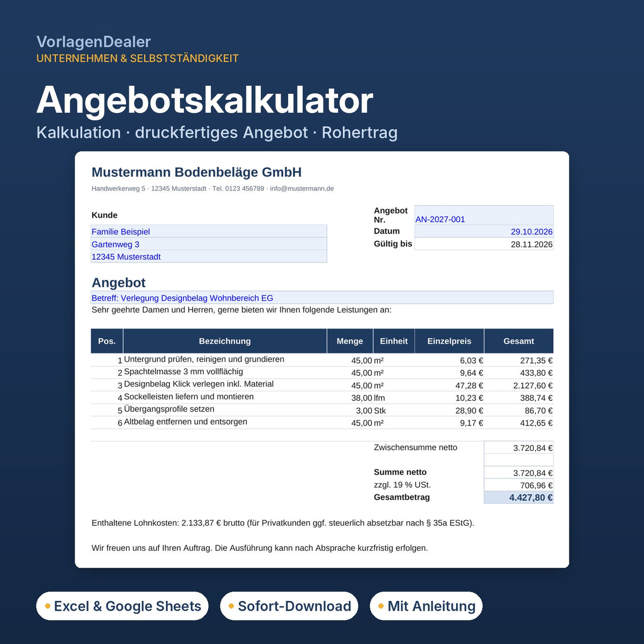The image size is (644, 644).
Task: Click total 412,65 €
Action: click(536, 423)
